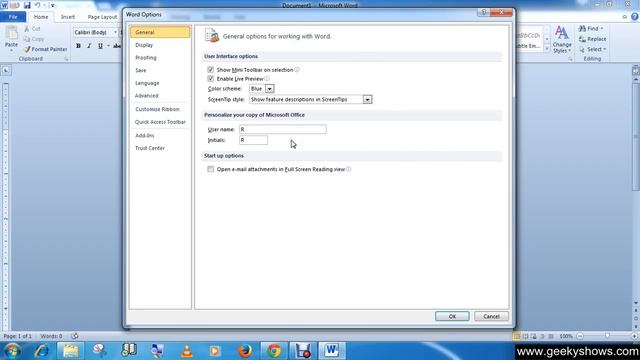Screen dimensions: 640x360
Task: Click the Zoom Out minus button
Action: [x=580, y=336]
